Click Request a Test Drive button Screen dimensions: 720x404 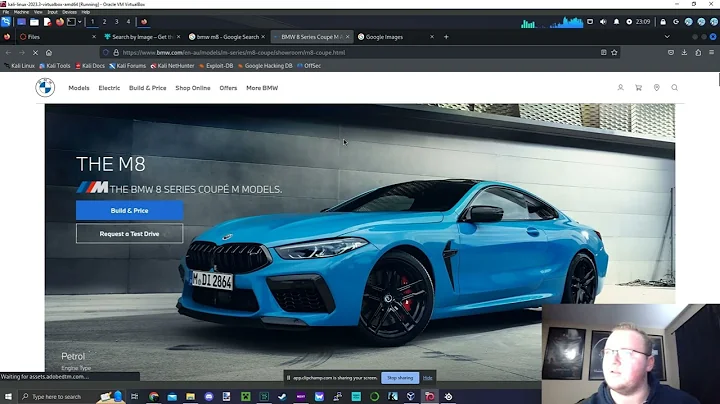[129, 234]
